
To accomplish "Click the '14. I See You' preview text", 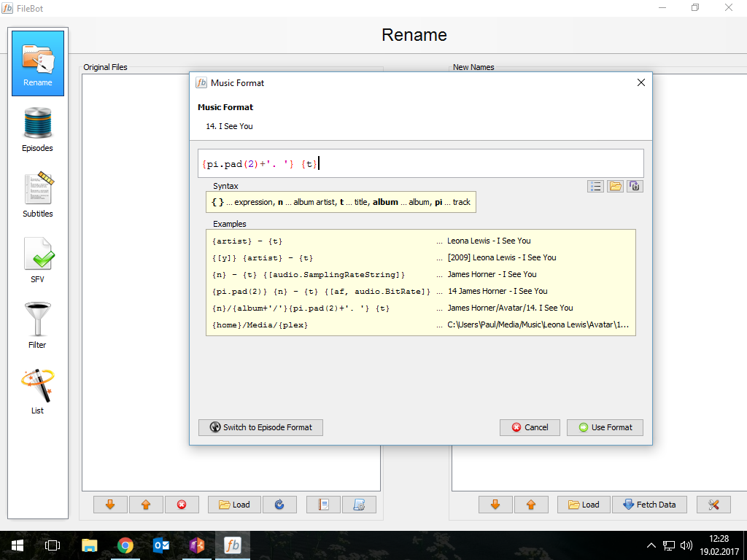I will tap(229, 126).
